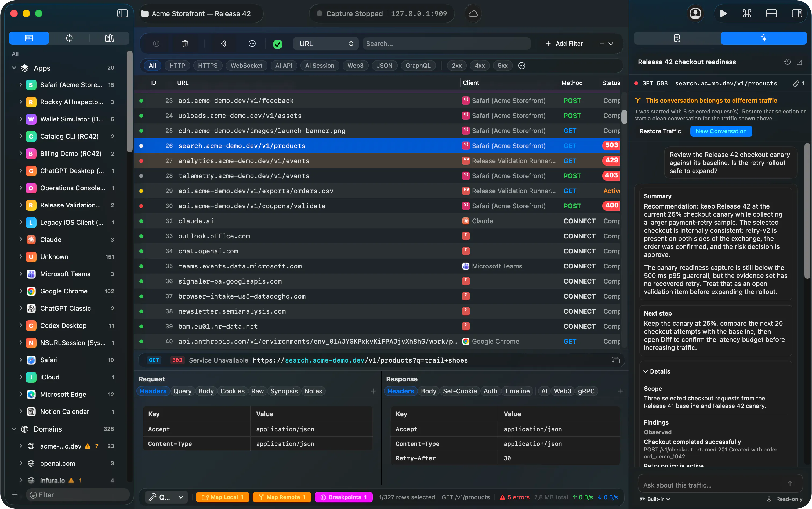Open the books library tab in the sidebar

(x=109, y=38)
